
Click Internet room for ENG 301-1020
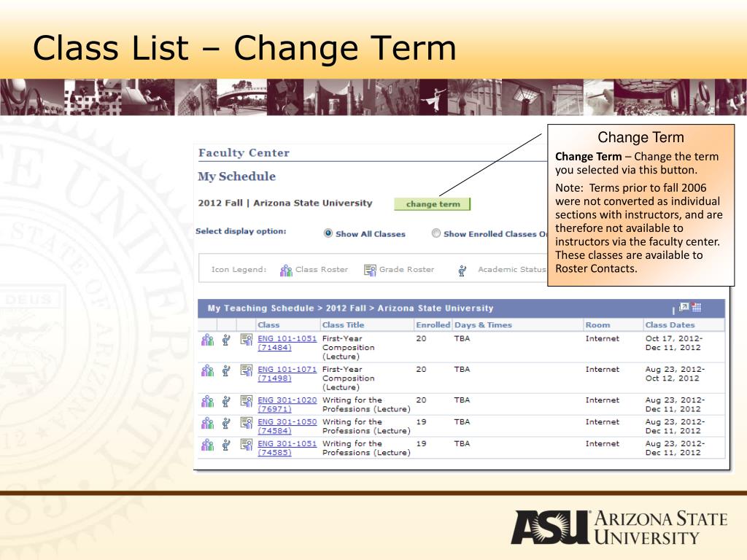click(602, 400)
